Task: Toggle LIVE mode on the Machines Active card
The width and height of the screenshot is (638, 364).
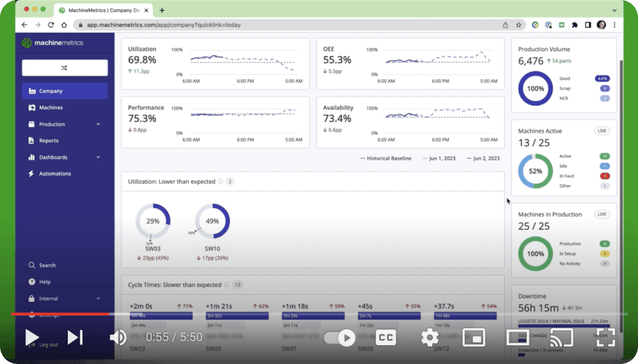Action: (x=601, y=131)
